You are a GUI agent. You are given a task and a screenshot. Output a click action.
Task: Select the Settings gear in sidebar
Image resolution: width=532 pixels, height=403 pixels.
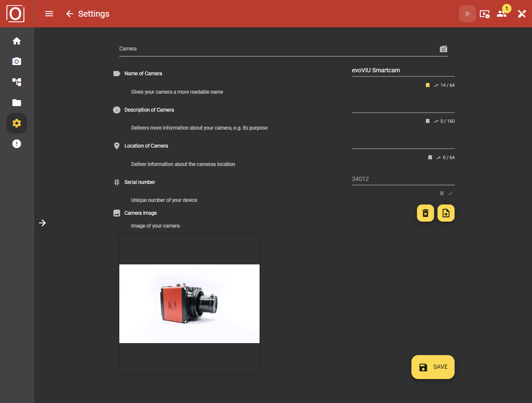point(17,123)
